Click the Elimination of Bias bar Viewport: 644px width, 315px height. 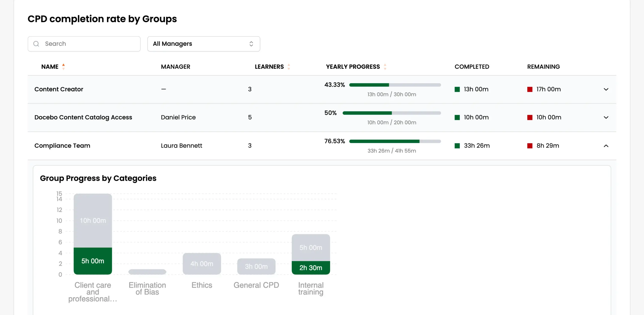pos(147,272)
